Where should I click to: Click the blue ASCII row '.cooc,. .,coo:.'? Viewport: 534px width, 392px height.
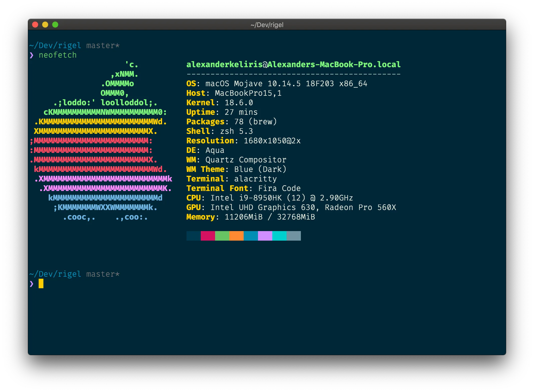point(105,217)
